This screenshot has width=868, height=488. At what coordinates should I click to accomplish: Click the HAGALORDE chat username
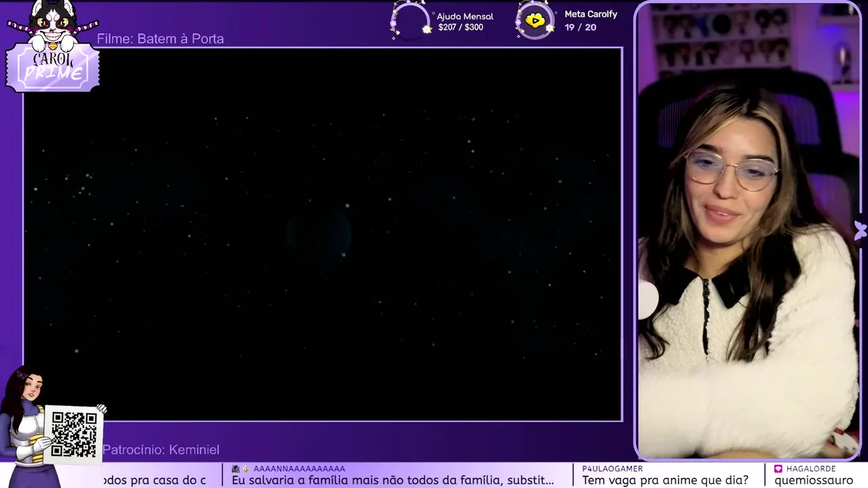coord(811,469)
